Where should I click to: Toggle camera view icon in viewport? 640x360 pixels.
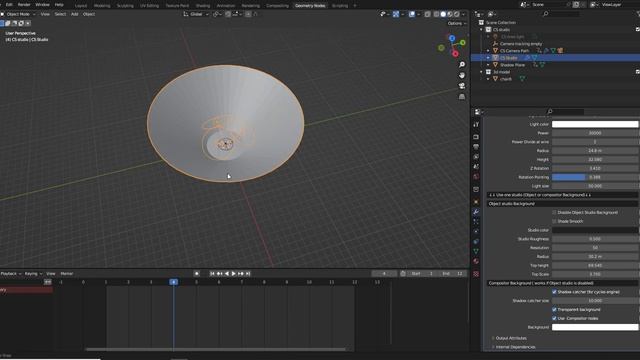coord(462,86)
